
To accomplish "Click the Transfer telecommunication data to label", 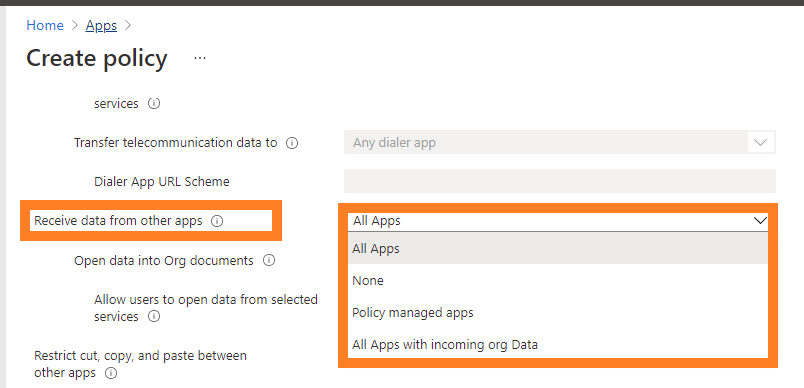I will (175, 142).
